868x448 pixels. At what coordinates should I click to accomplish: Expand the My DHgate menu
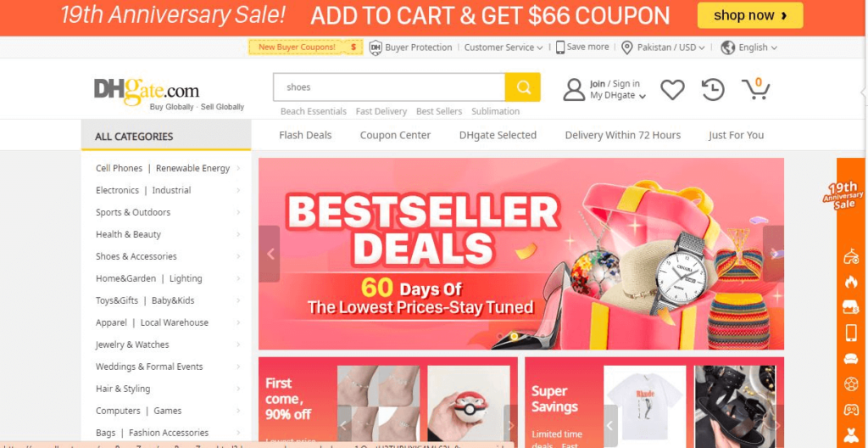[x=618, y=95]
